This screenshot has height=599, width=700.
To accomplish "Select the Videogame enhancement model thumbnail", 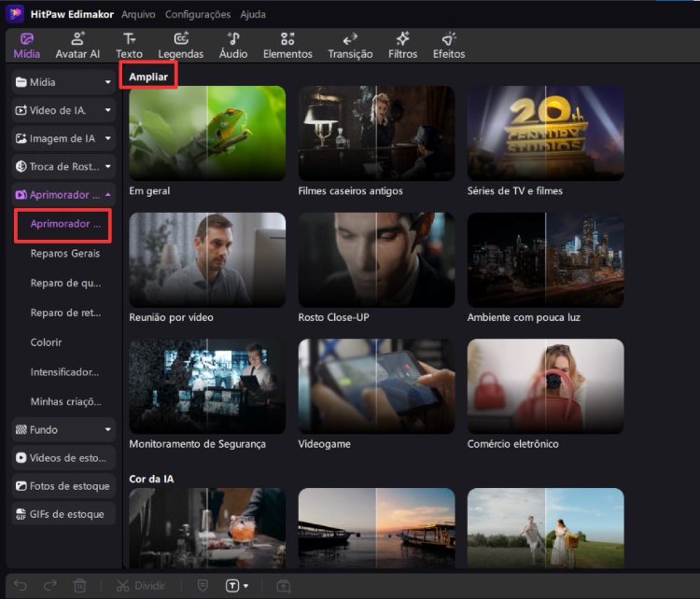I will tap(376, 386).
